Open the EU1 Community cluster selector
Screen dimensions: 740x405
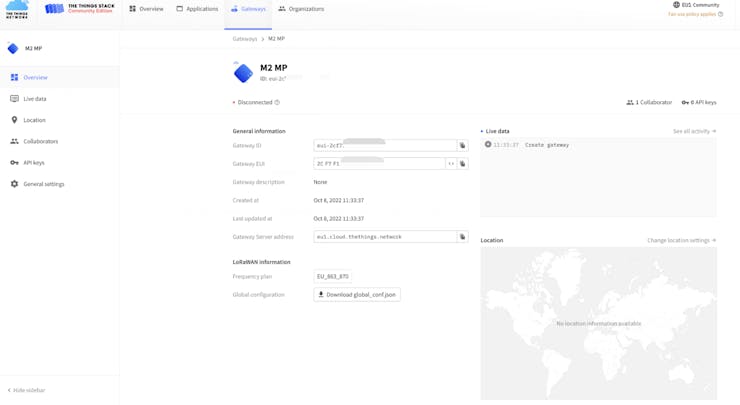696,5
